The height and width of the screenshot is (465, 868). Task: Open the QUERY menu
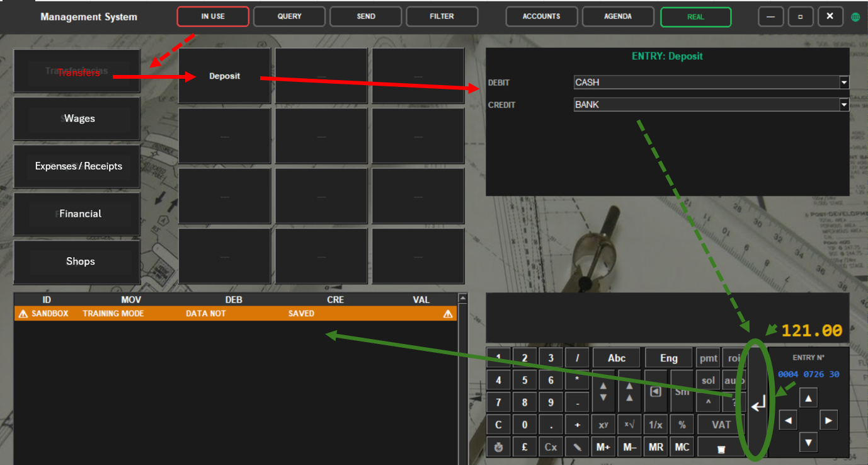(289, 16)
